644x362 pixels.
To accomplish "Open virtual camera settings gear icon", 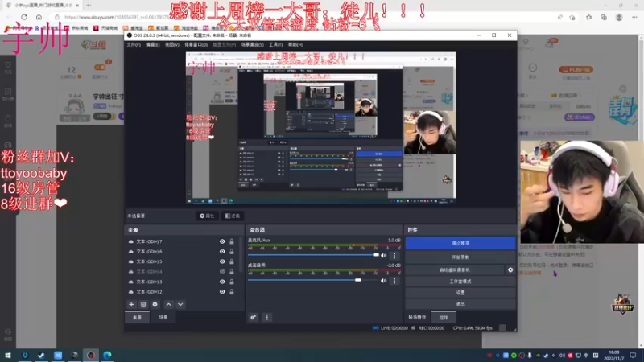I will [x=510, y=270].
